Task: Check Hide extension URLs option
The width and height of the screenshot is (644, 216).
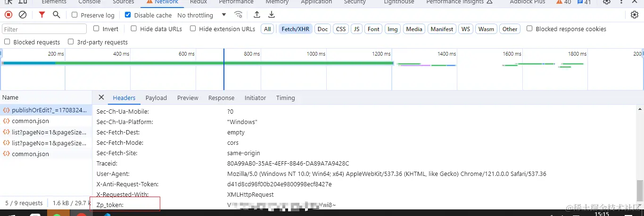Action: (x=193, y=29)
